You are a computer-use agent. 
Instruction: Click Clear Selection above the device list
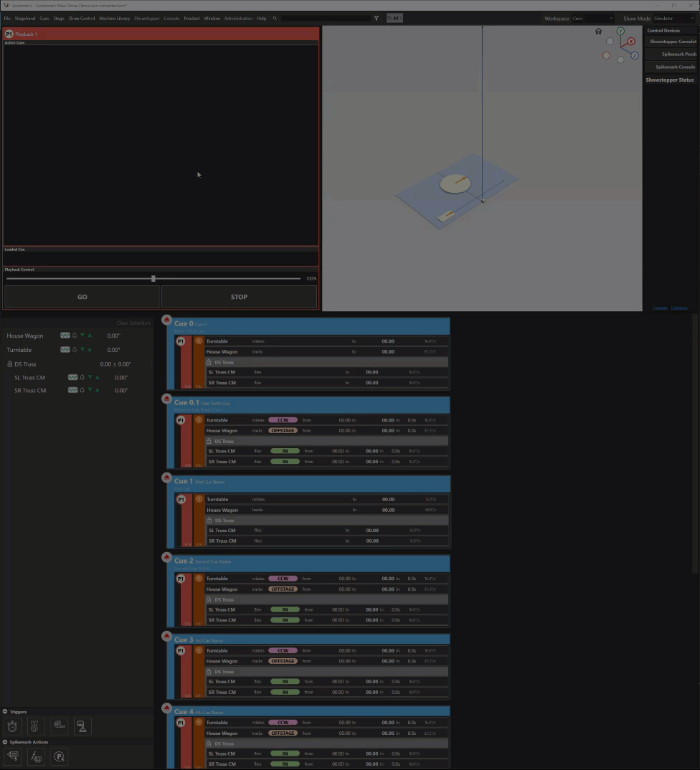point(133,323)
